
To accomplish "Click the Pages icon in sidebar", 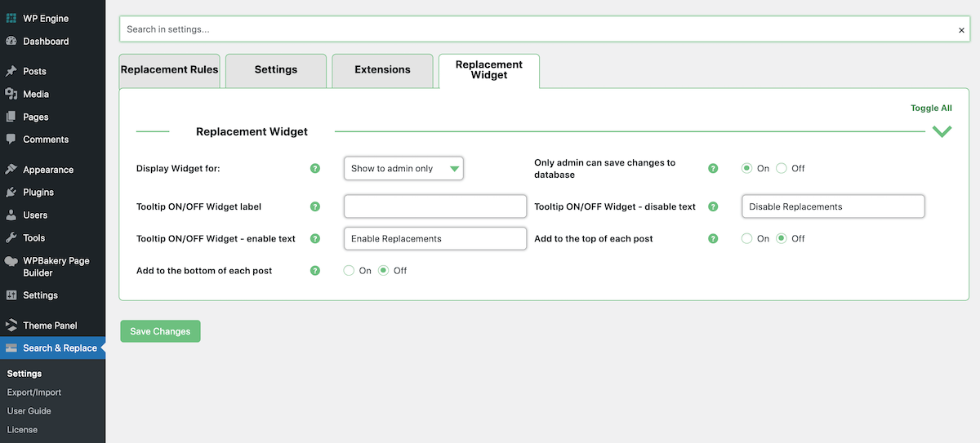I will 11,117.
